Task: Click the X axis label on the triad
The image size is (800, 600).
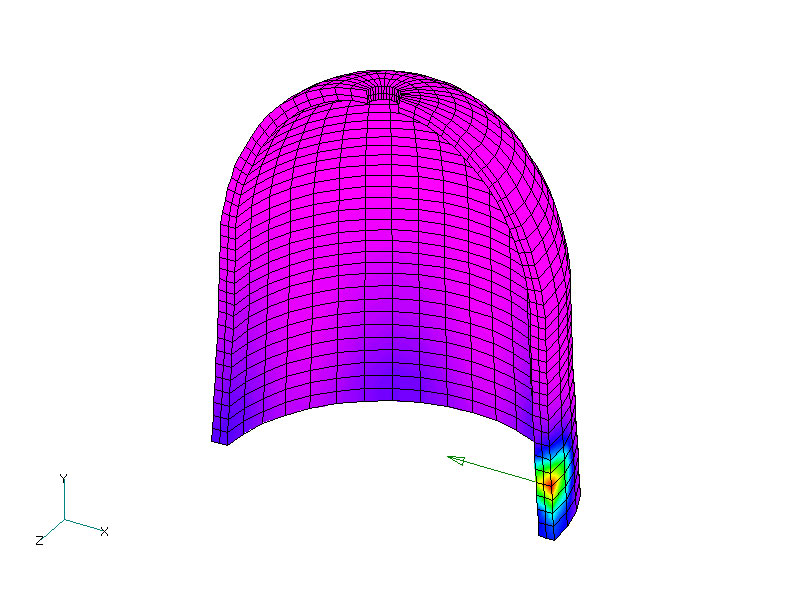Action: coord(104,532)
